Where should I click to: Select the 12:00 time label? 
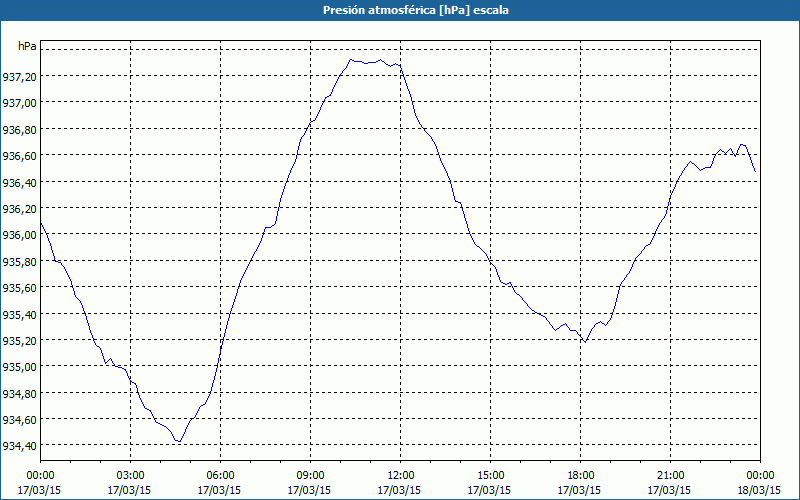(401, 476)
